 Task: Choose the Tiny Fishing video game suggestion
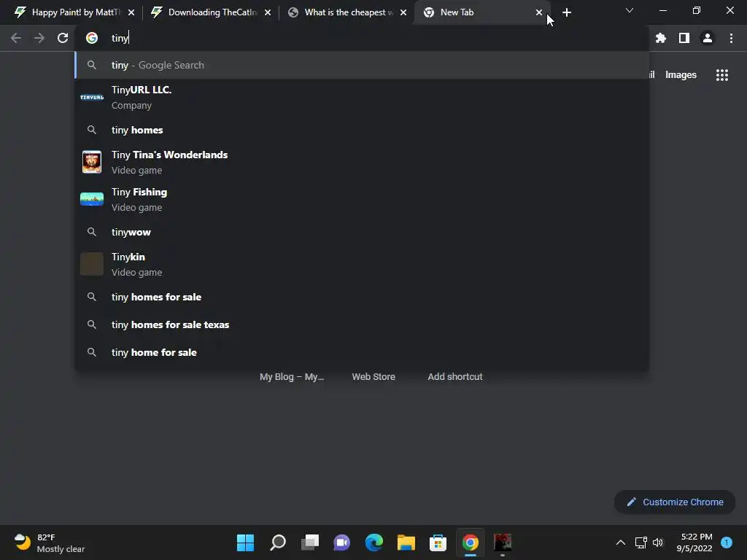[362, 200]
